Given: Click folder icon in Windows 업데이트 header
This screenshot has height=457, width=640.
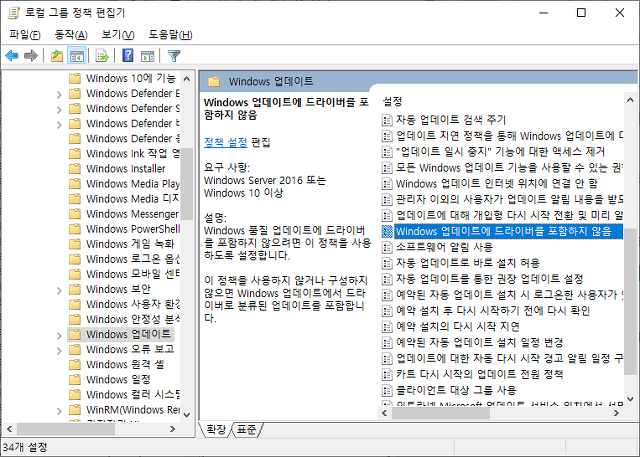Looking at the screenshot, I should point(214,82).
